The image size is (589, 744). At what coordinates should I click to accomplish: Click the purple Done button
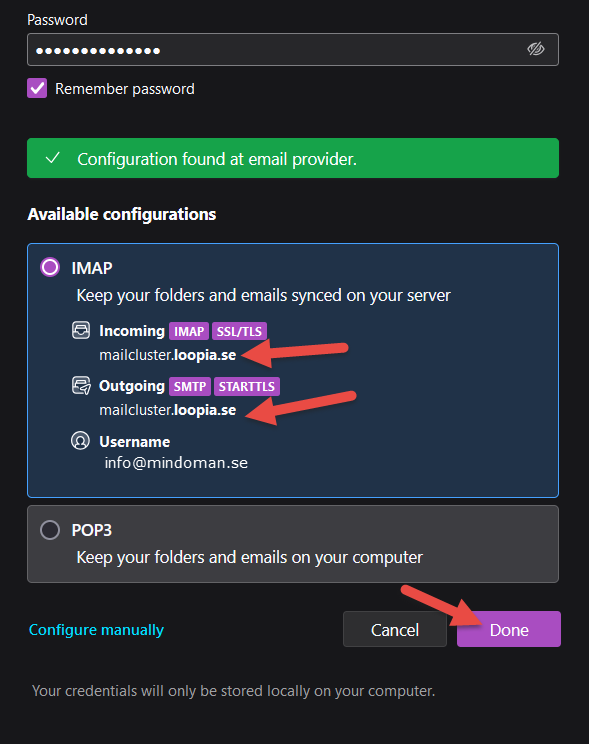point(509,629)
